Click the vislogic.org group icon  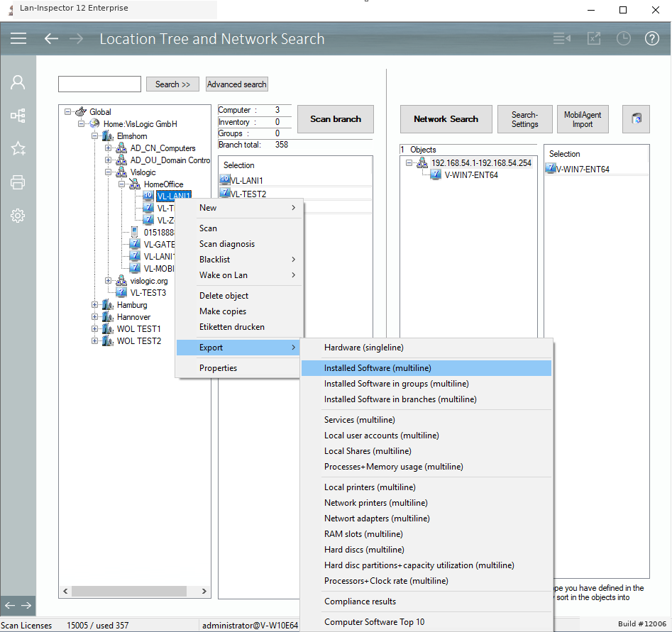(122, 281)
